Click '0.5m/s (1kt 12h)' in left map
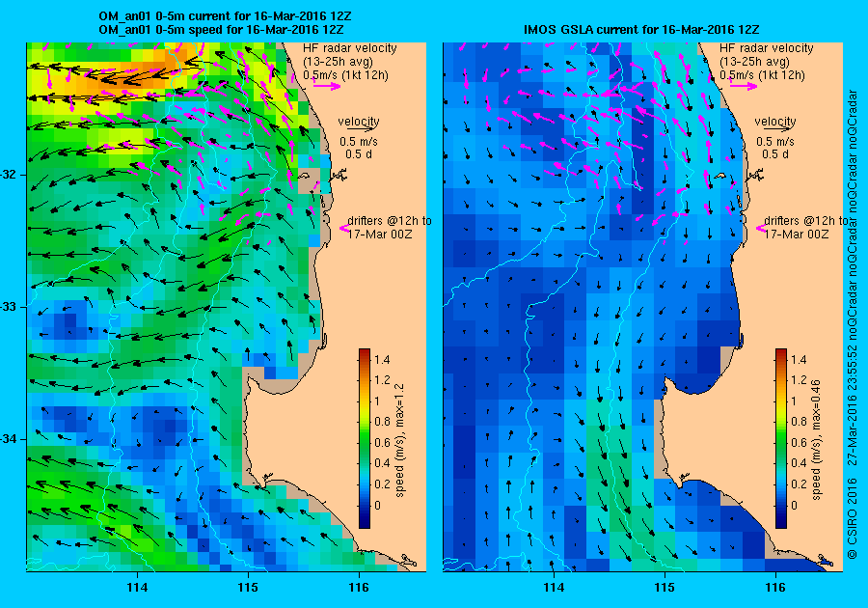The height and width of the screenshot is (608, 868). [x=345, y=74]
